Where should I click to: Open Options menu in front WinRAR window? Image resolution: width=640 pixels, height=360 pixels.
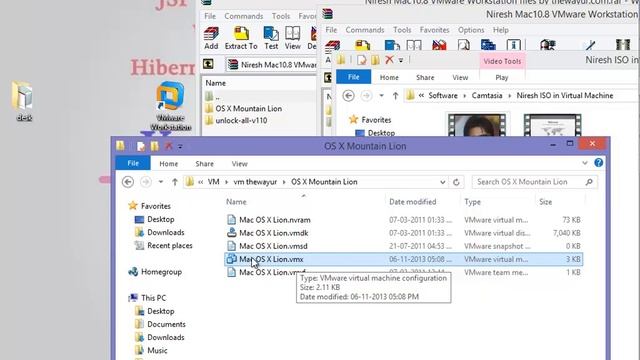(x=471, y=30)
